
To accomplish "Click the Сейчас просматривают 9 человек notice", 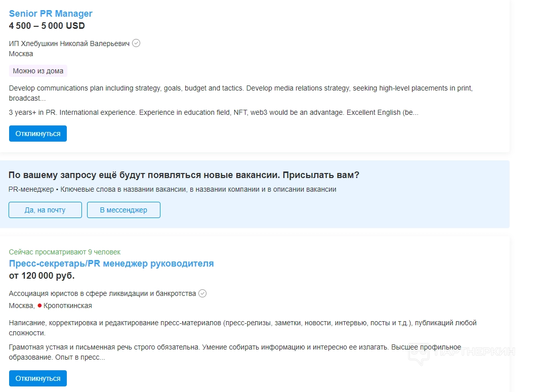I will click(65, 252).
